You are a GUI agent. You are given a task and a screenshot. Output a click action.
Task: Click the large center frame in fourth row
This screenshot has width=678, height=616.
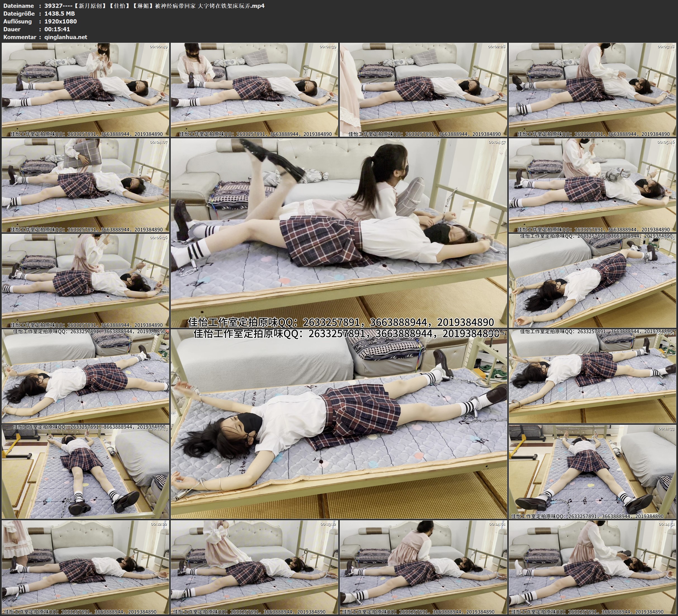click(339, 424)
